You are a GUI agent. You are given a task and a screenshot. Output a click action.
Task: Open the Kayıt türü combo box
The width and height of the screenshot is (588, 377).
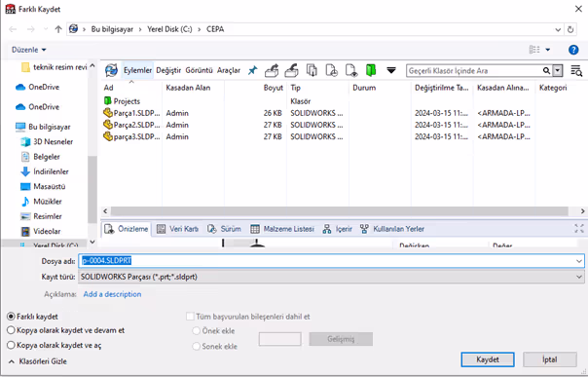(331, 277)
